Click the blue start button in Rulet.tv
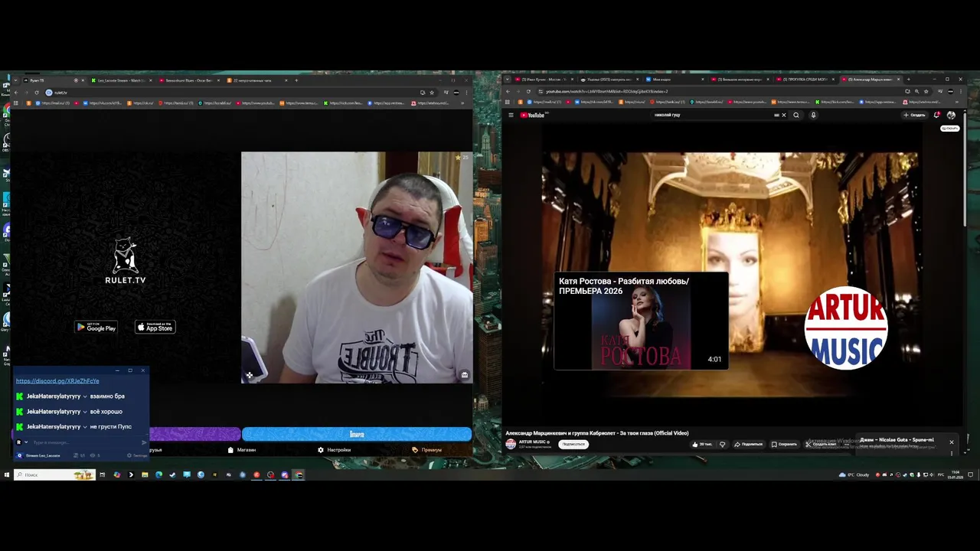The height and width of the screenshot is (551, 980). 357,435
